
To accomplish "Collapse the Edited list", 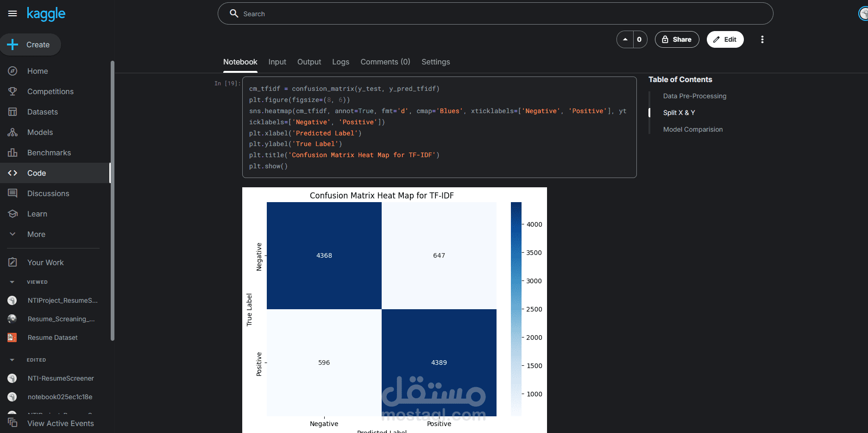I will click(12, 360).
